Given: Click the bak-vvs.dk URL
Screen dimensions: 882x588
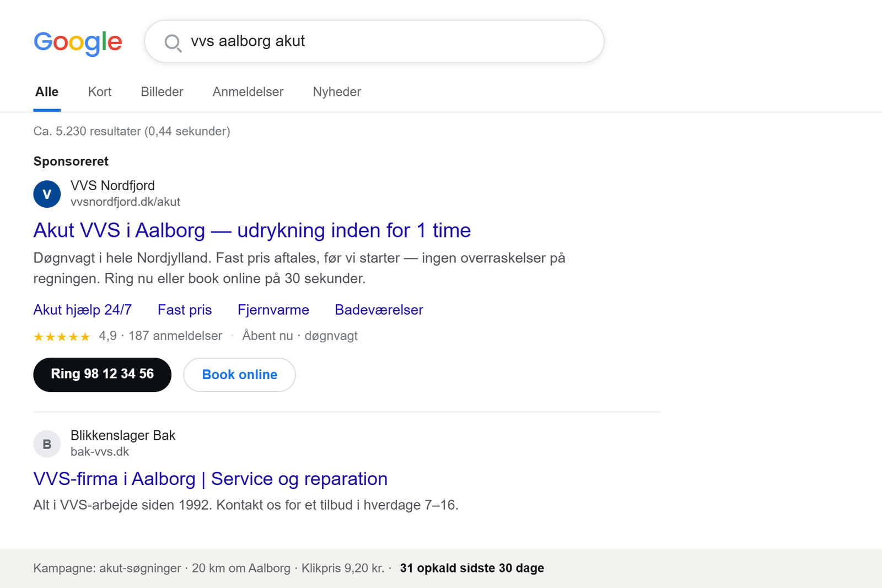Looking at the screenshot, I should [x=100, y=451].
